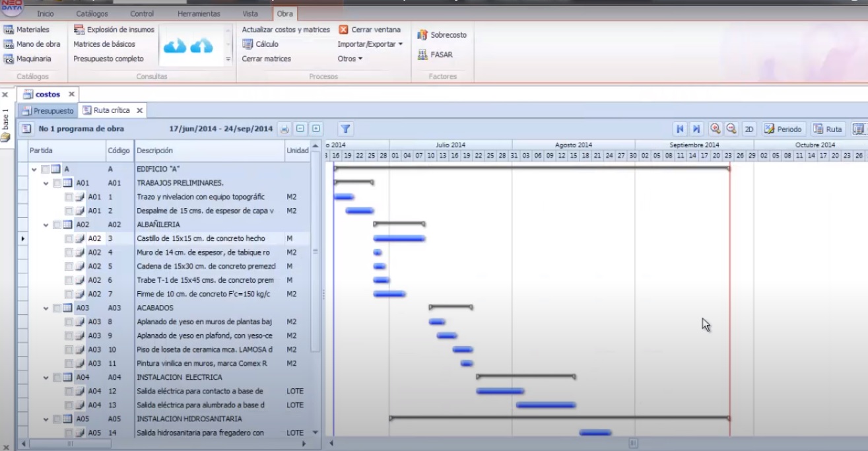Jump to the end of the schedule

click(696, 129)
